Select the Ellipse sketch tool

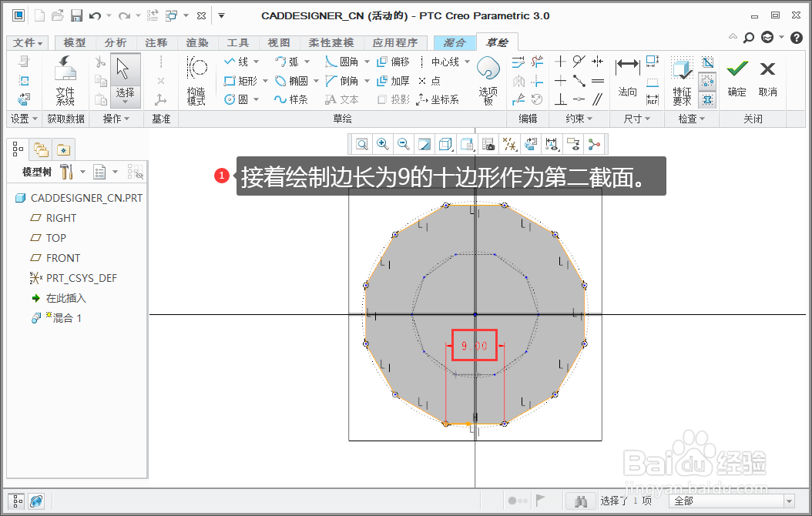click(291, 81)
